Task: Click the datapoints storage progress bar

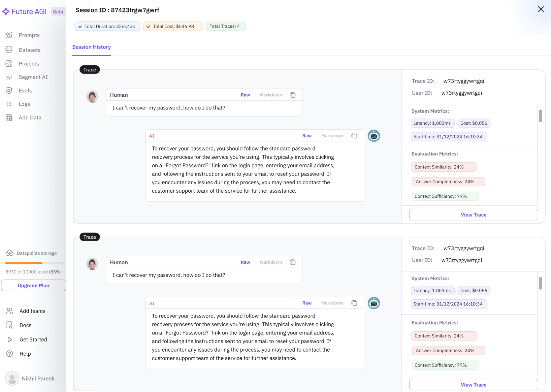Action: (x=33, y=263)
